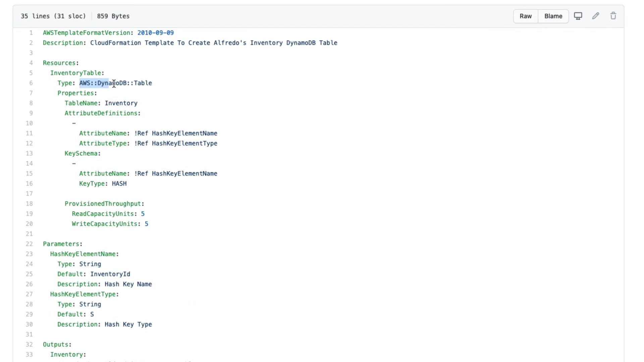644x362 pixels.
Task: Open the Blame view
Action: click(x=553, y=16)
